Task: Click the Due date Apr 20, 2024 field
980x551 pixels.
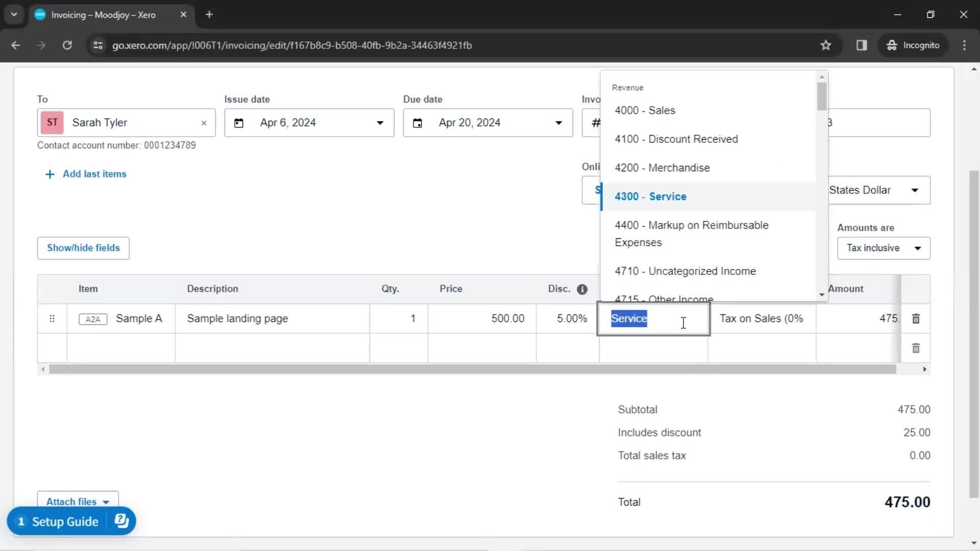Action: [488, 123]
